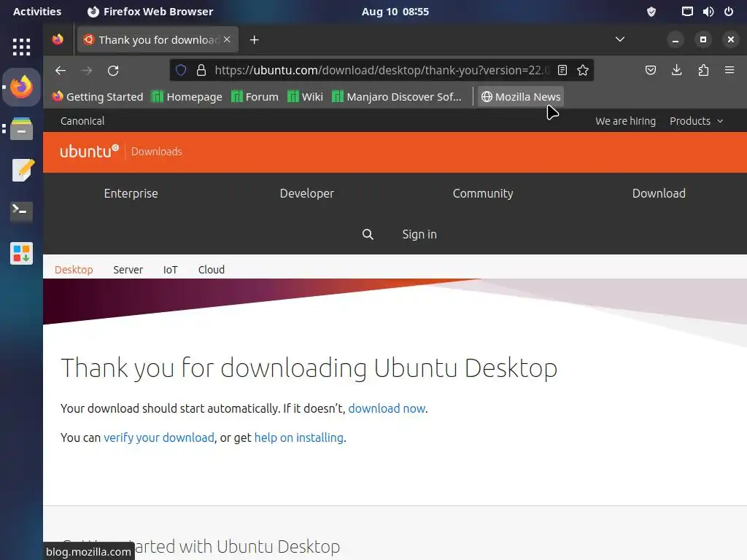Open Software installer from the dock
Viewport: 747px width, 560px height.
pos(21,253)
